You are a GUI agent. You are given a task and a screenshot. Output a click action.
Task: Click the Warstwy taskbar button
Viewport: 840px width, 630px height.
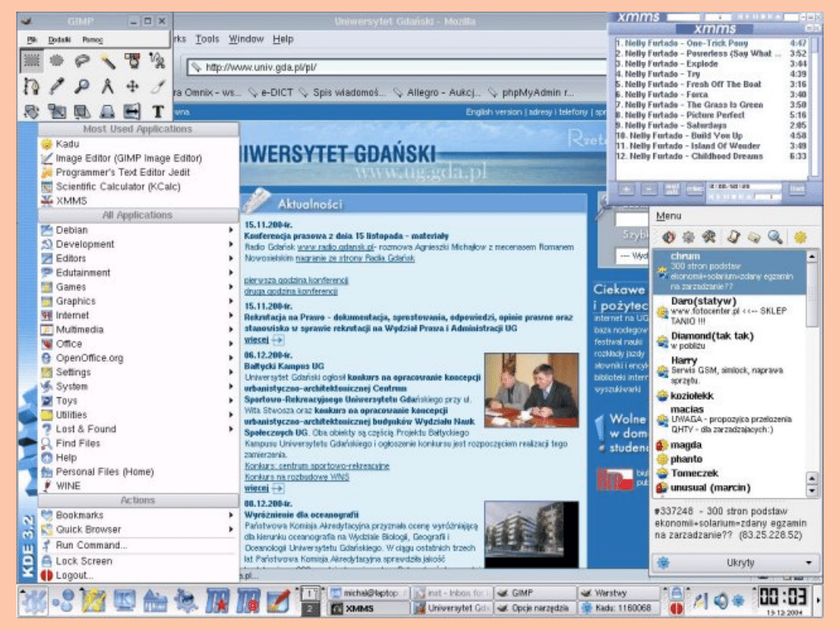coord(619,593)
